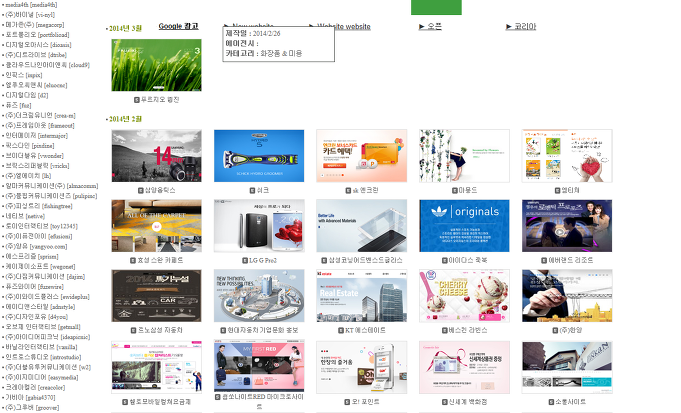The height and width of the screenshot is (413, 681).
Task: Open the 14mm camera lens thumbnail
Action: tap(156, 155)
